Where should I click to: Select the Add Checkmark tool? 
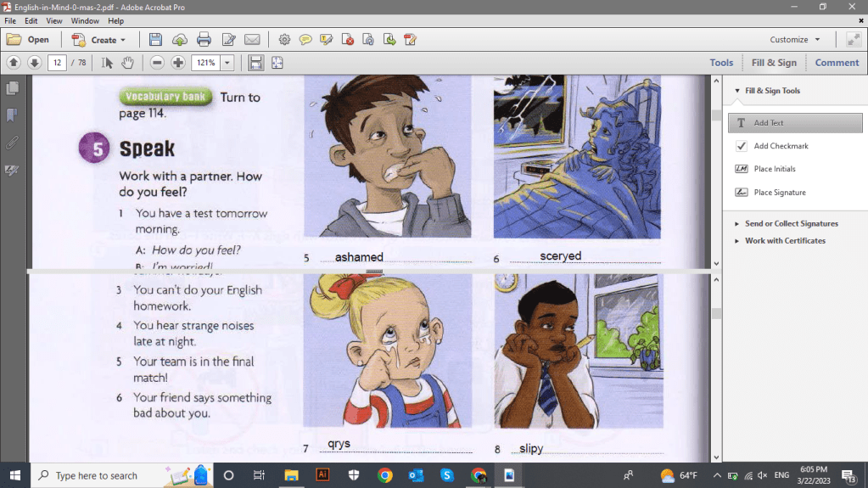pos(781,146)
